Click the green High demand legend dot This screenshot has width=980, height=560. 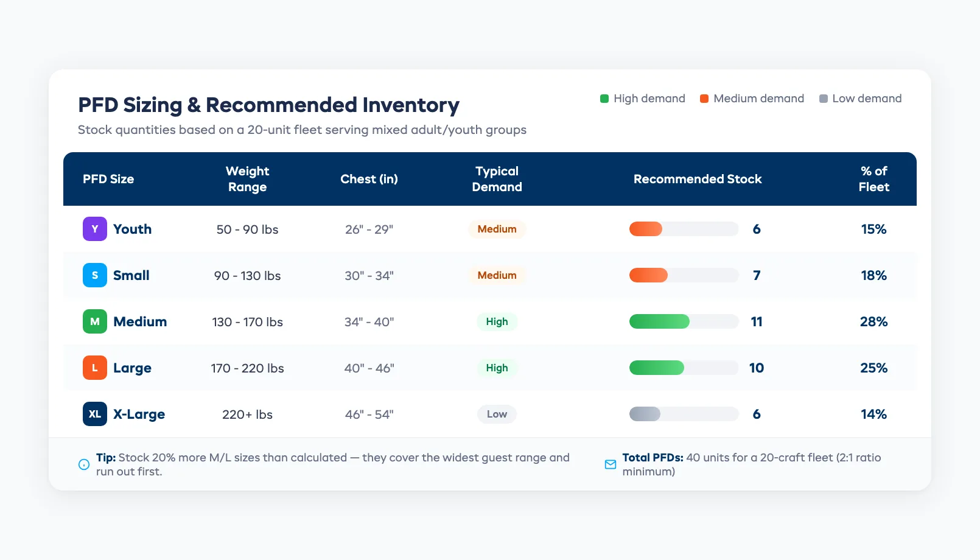point(604,98)
